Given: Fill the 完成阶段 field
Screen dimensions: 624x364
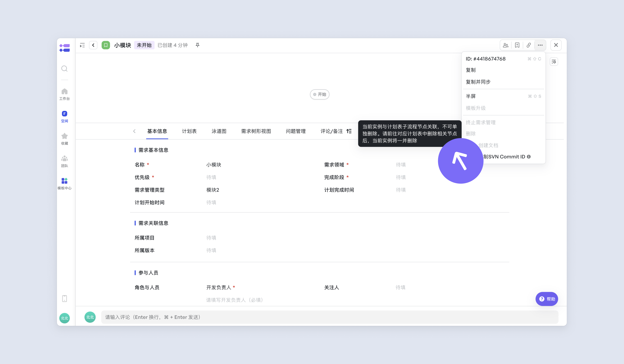Looking at the screenshot, I should tap(401, 177).
